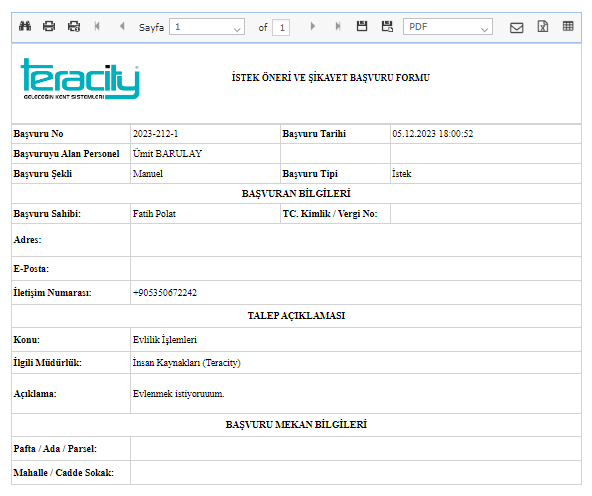Click save-as disk icon beside PDF
The height and width of the screenshot is (496, 592).
[387, 26]
